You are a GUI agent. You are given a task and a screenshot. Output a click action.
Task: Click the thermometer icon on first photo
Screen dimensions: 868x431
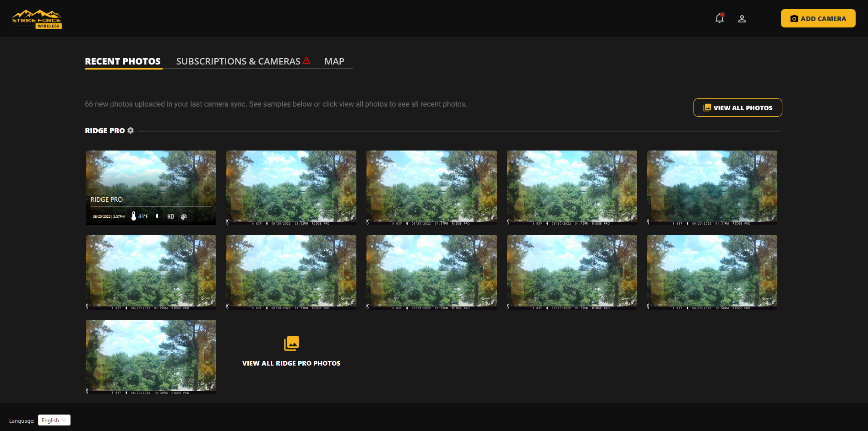[134, 216]
